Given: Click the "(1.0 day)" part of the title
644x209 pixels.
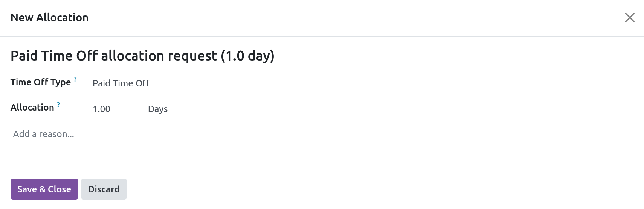Looking at the screenshot, I should point(247,56).
